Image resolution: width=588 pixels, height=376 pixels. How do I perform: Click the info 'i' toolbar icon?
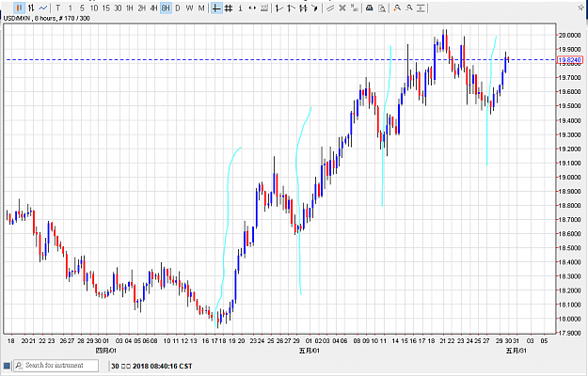pos(240,8)
